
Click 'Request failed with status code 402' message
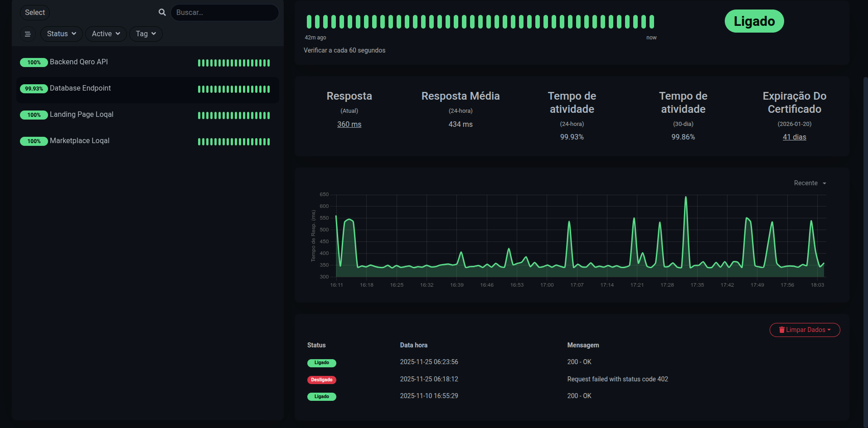tap(617, 379)
